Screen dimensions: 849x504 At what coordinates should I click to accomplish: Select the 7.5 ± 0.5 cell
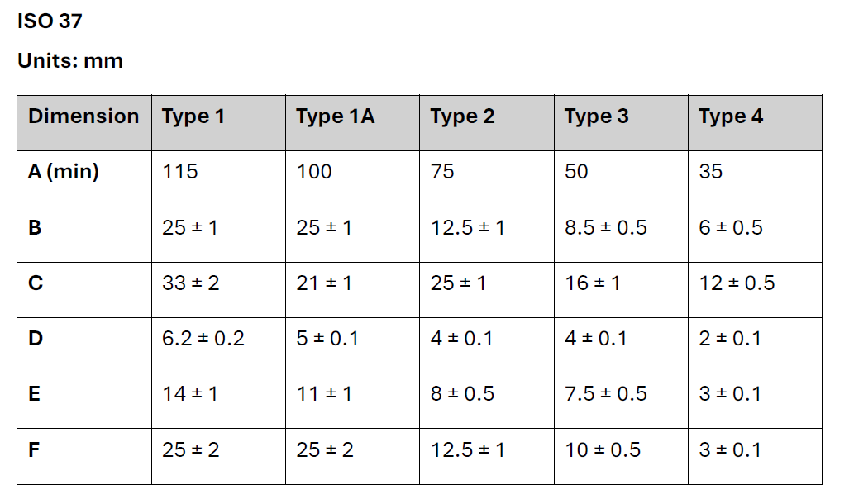(621, 401)
